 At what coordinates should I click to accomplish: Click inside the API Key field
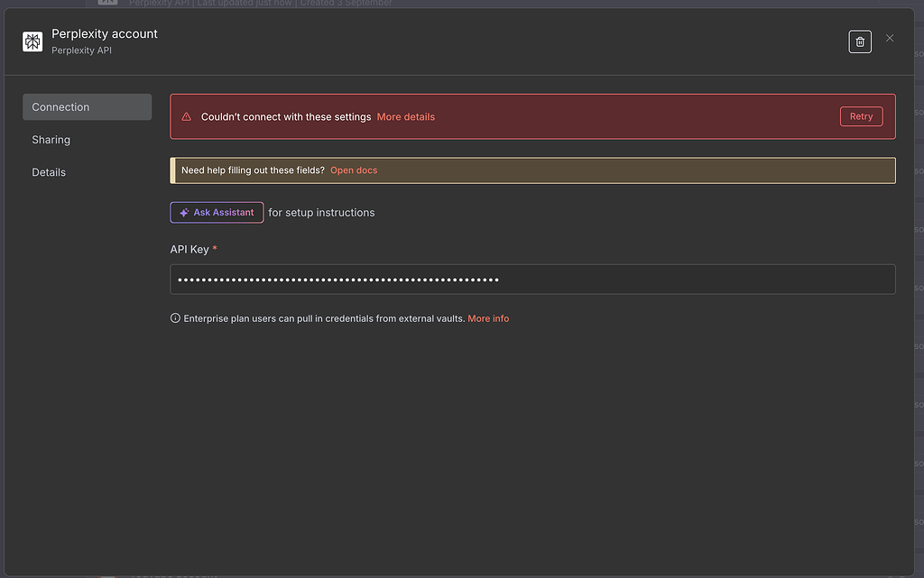tap(532, 279)
